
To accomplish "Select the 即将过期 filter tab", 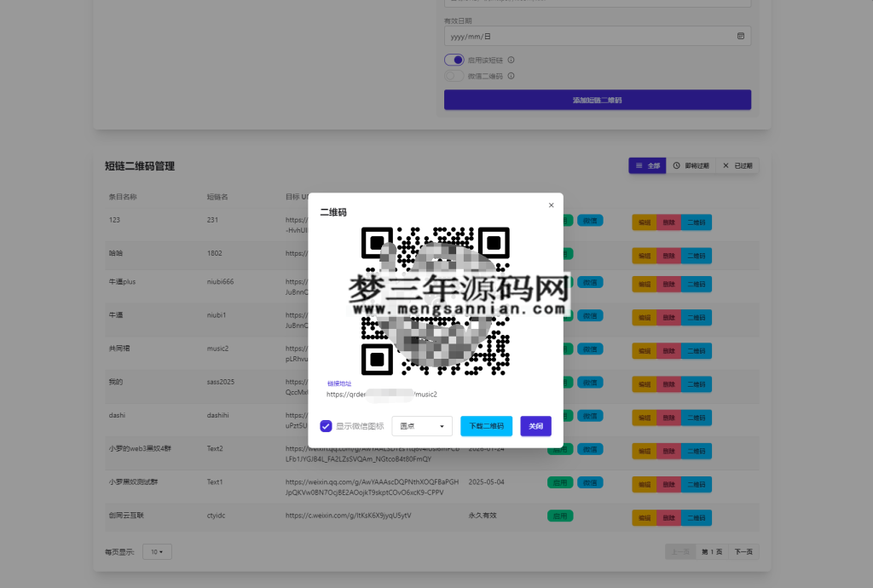I will click(691, 166).
